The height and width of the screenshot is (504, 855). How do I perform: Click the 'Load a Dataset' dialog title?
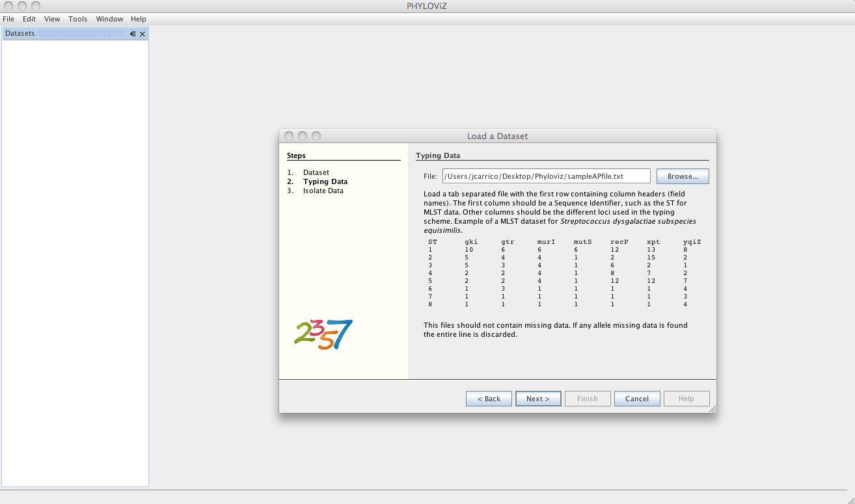(498, 136)
